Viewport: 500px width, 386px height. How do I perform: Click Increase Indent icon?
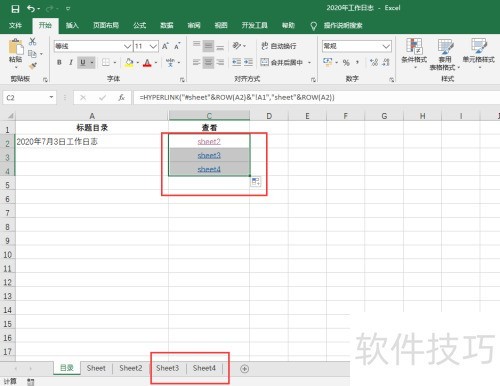click(248, 62)
